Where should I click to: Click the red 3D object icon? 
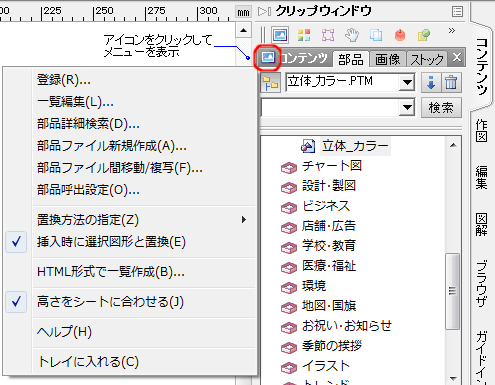coord(400,35)
